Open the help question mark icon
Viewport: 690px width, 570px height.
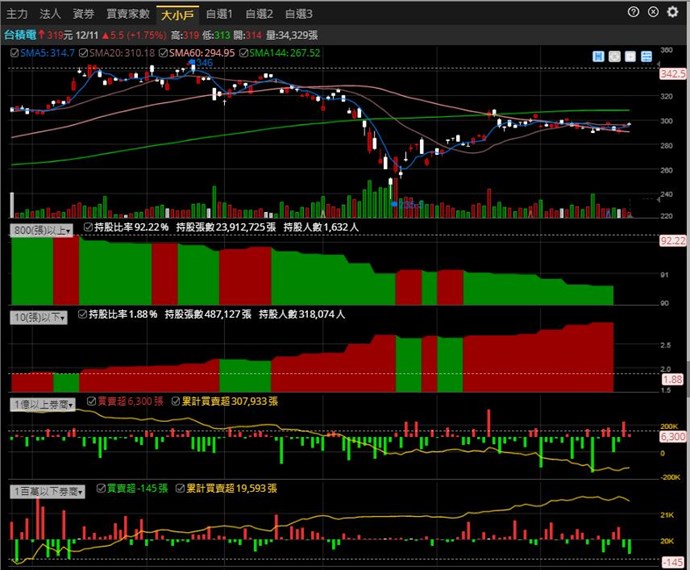click(635, 13)
